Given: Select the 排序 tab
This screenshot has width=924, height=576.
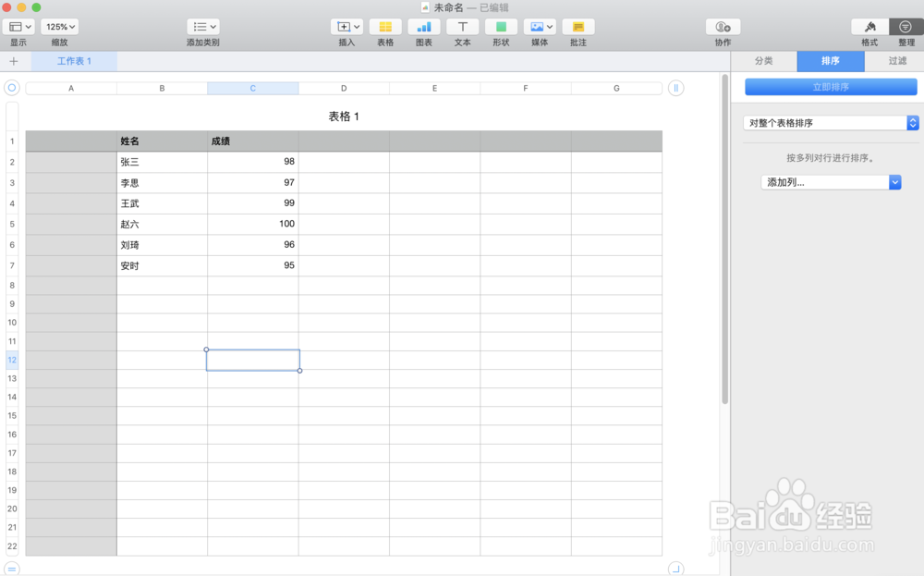Looking at the screenshot, I should tap(831, 61).
